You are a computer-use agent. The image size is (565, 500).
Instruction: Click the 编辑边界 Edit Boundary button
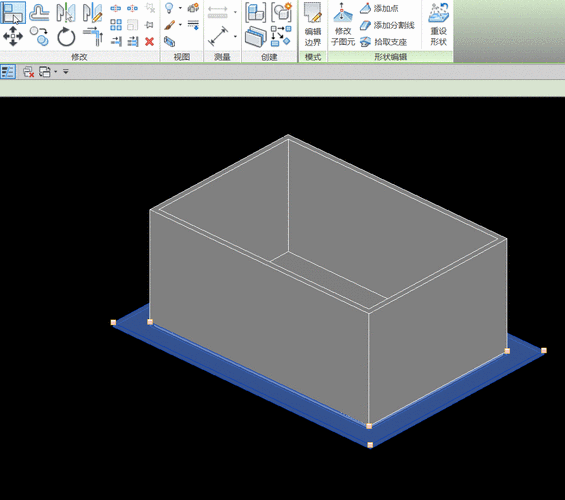click(312, 24)
